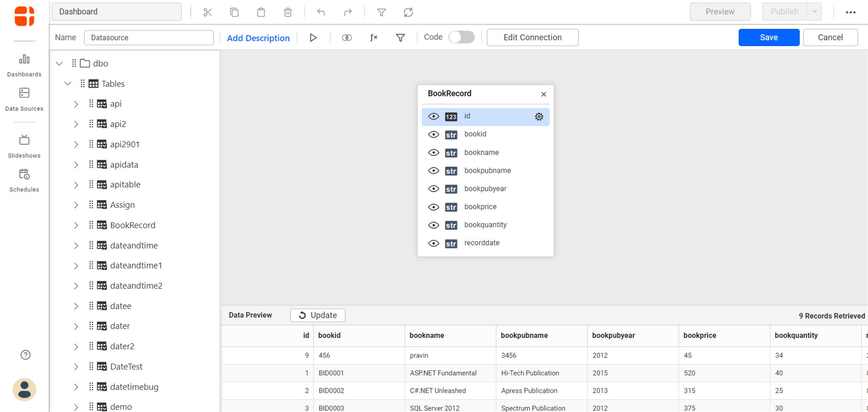868x412 pixels.
Task: Hide the bookname field with its eye toggle
Action: point(433,153)
